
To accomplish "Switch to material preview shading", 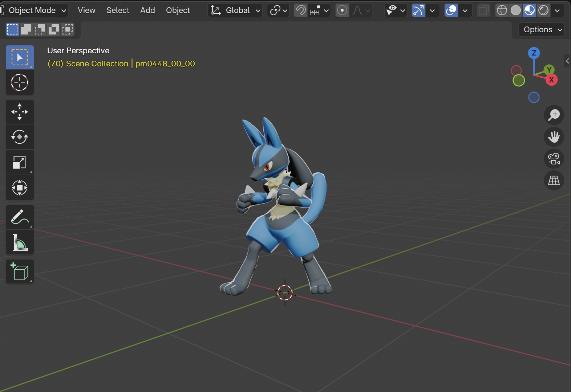I will [x=530, y=11].
